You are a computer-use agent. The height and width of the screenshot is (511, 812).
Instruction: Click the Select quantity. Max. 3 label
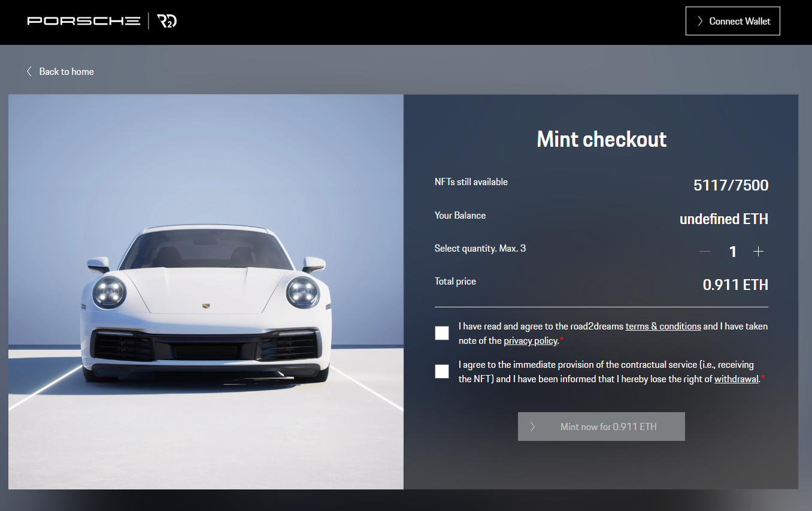(x=480, y=248)
